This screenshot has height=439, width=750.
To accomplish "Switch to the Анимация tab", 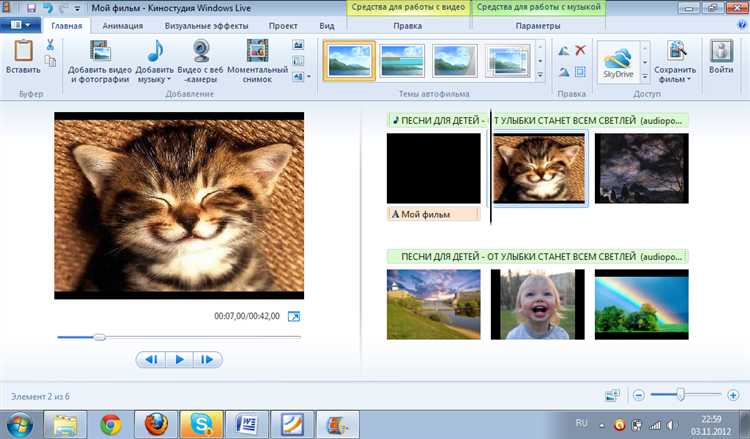I will click(x=122, y=26).
